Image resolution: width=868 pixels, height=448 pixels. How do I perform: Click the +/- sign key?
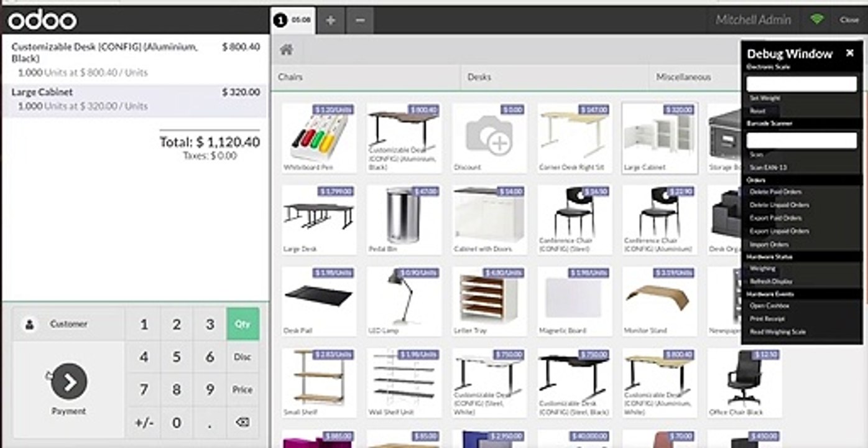click(x=144, y=422)
